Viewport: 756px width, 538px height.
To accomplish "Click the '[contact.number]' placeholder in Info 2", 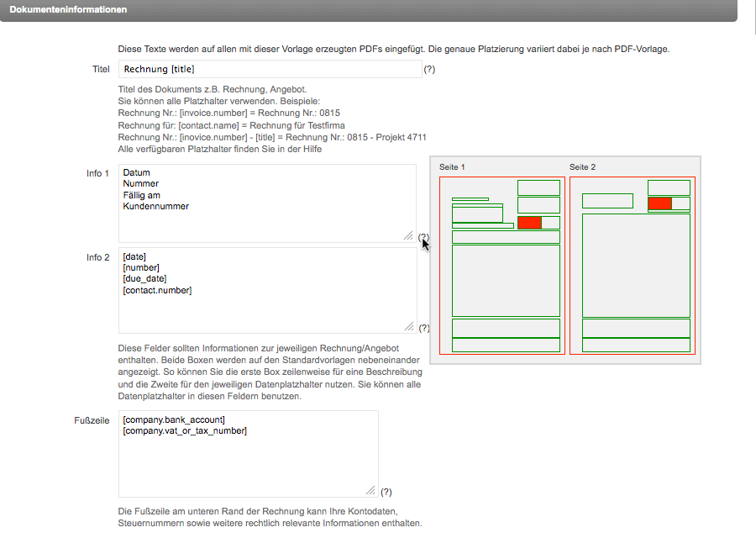I will 157,290.
